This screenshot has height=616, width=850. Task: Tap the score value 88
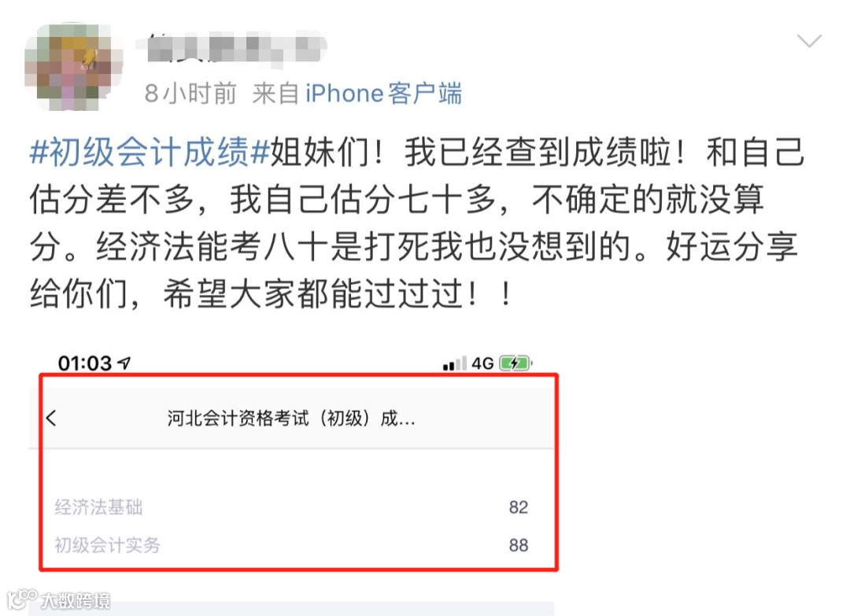[x=518, y=545]
